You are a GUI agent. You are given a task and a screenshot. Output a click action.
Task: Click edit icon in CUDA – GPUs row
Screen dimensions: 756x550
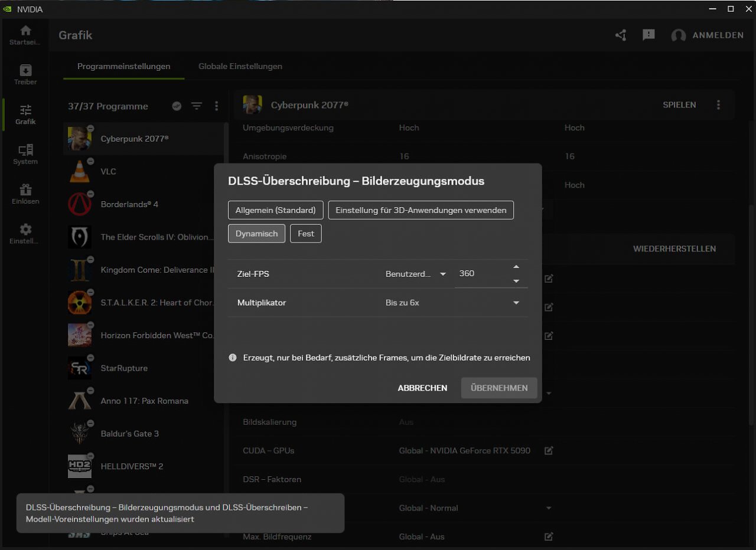(x=549, y=451)
